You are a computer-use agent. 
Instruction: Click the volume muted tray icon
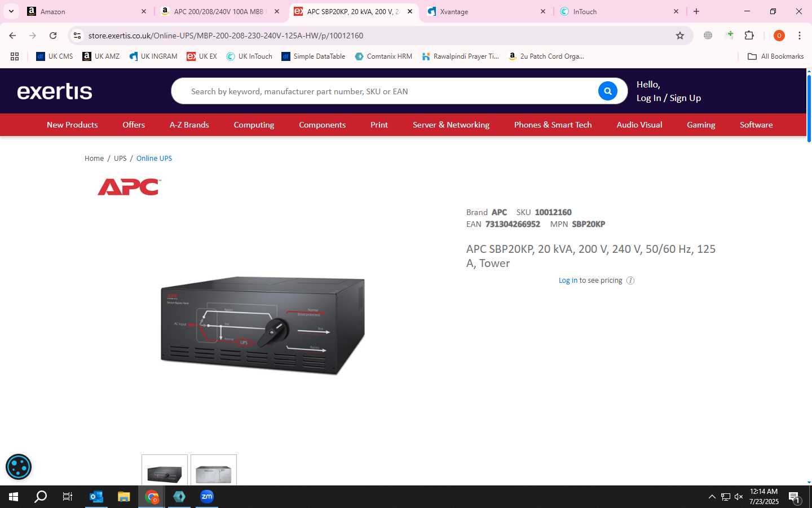(x=739, y=497)
